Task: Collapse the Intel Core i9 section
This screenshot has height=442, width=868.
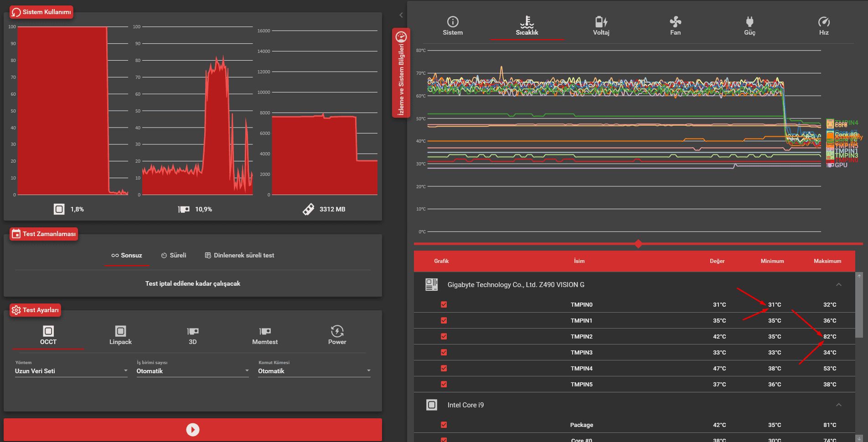Action: click(838, 405)
